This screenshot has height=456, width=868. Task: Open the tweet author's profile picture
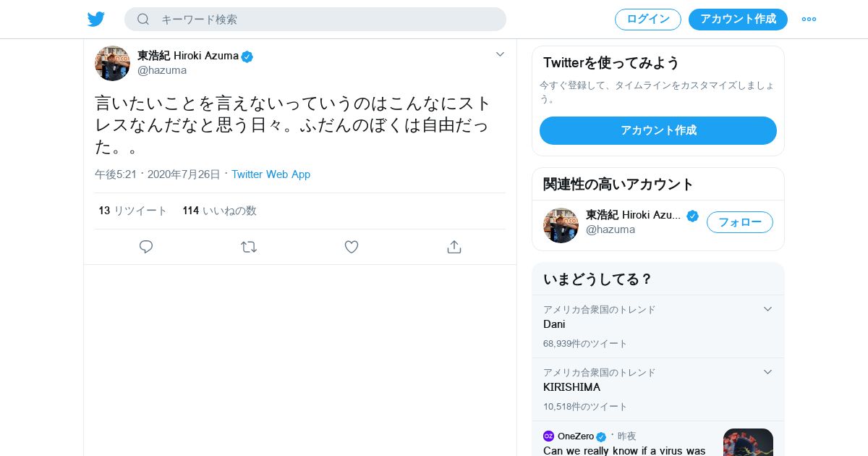point(112,63)
